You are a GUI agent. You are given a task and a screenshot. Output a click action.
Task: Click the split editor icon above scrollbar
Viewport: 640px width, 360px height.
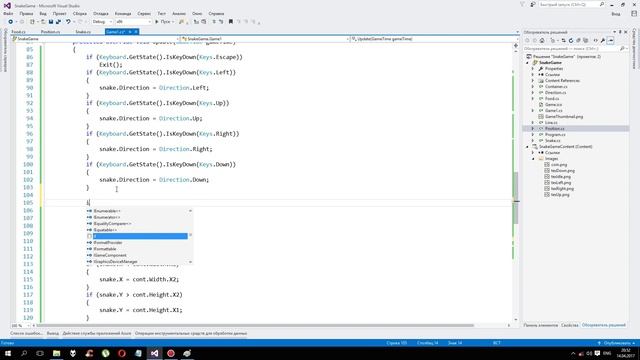(516, 46)
